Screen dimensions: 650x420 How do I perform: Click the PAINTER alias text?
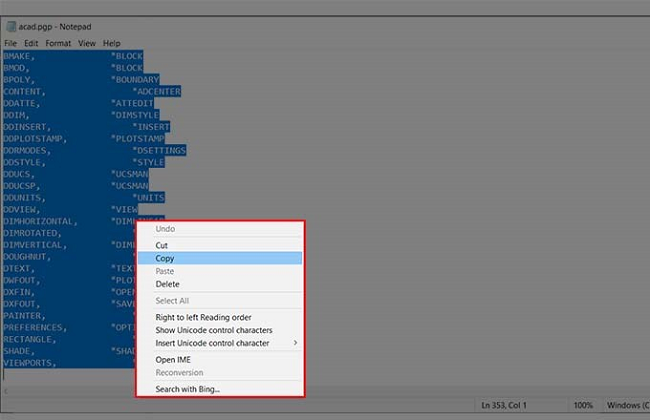pos(24,316)
